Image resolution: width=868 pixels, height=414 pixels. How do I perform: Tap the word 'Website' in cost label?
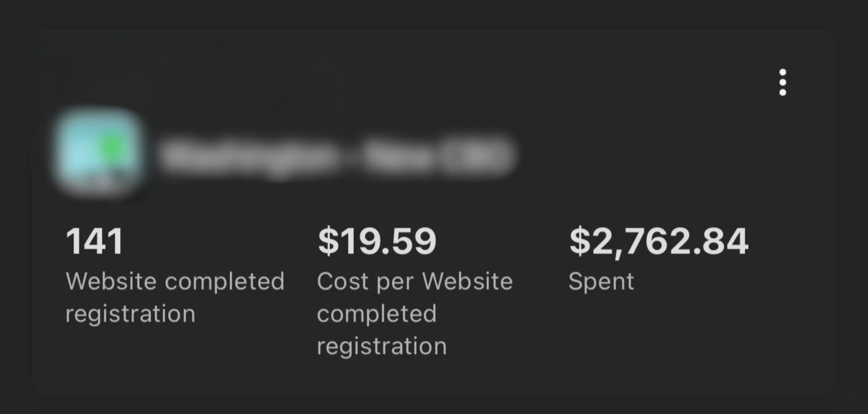coord(468,282)
